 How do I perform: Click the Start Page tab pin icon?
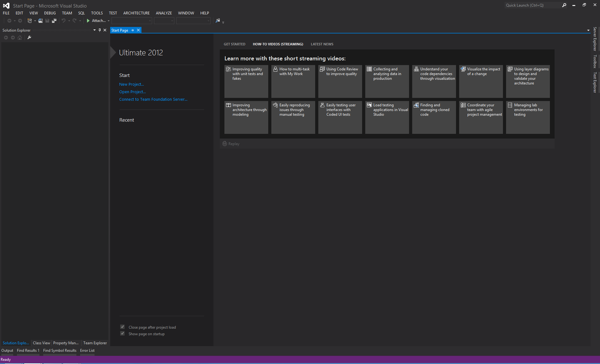133,30
